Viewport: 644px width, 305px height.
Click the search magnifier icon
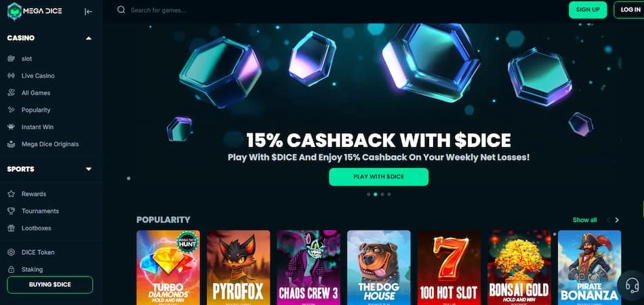[121, 10]
